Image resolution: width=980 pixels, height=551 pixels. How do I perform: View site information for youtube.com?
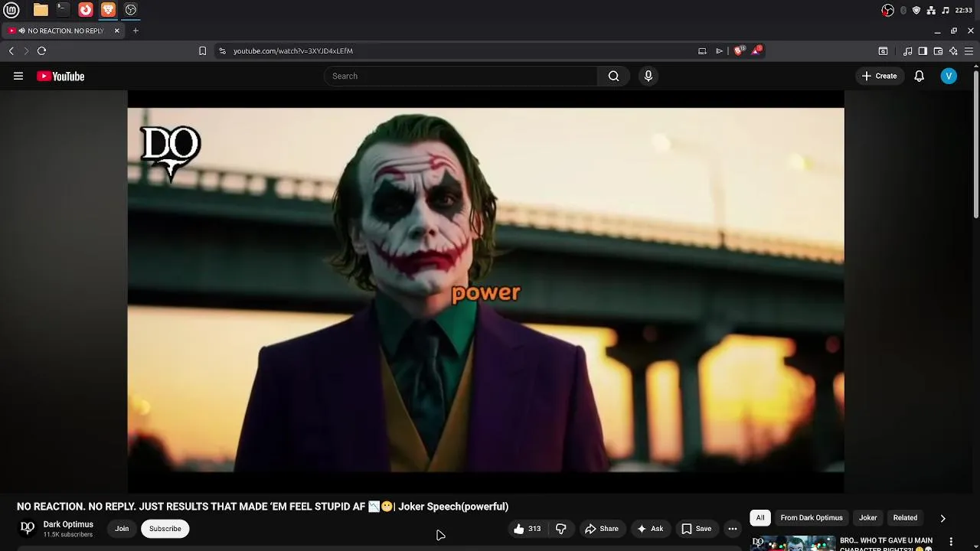click(x=222, y=51)
